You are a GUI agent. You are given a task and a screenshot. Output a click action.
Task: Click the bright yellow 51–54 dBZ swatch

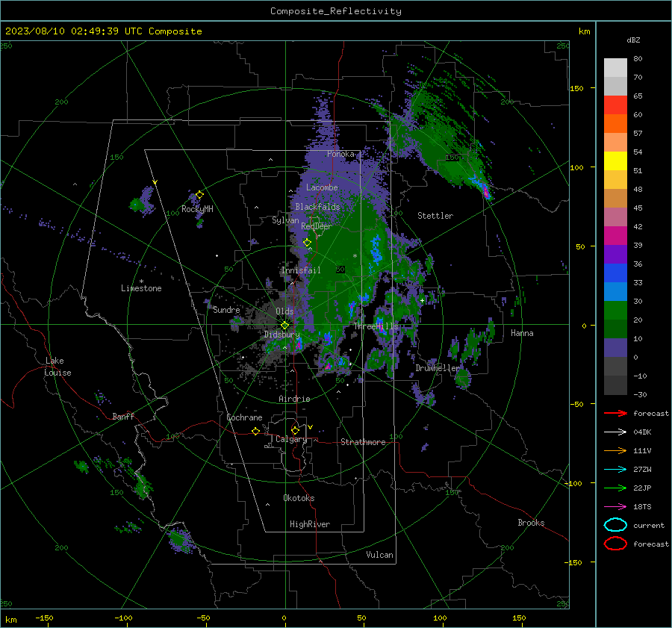[615, 161]
